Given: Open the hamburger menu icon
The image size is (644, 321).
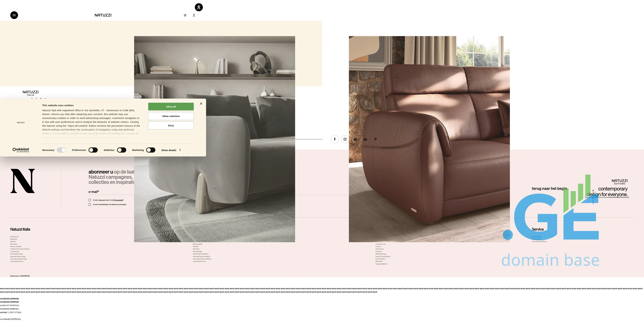Looking at the screenshot, I should (14, 15).
